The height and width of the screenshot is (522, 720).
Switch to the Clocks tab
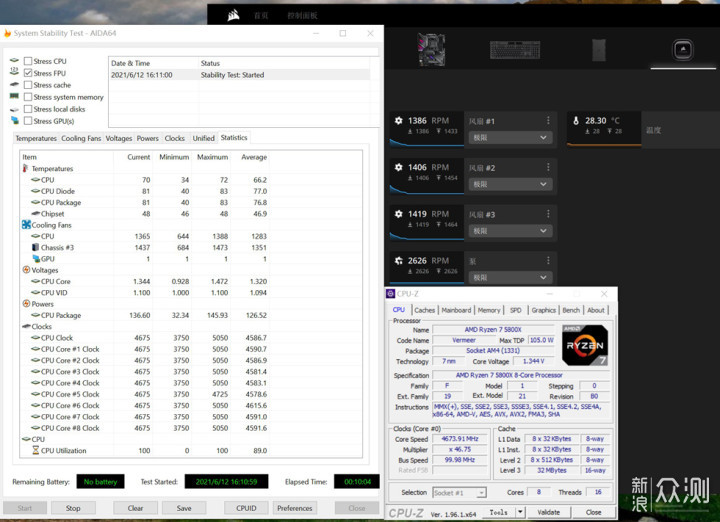point(174,138)
